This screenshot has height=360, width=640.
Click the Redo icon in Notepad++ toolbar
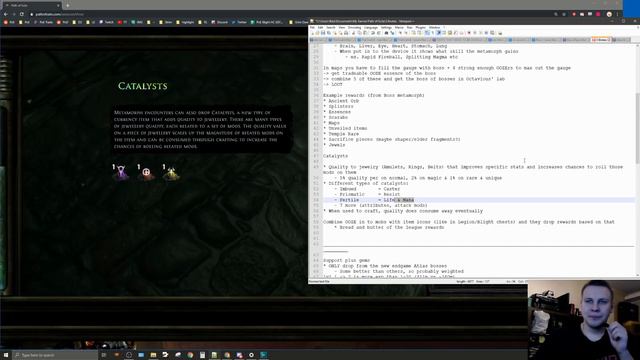coord(379,33)
